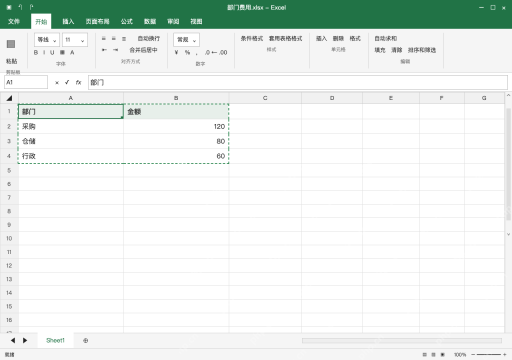Apply the ¥ currency format
This screenshot has height=360, width=512.
tap(176, 52)
